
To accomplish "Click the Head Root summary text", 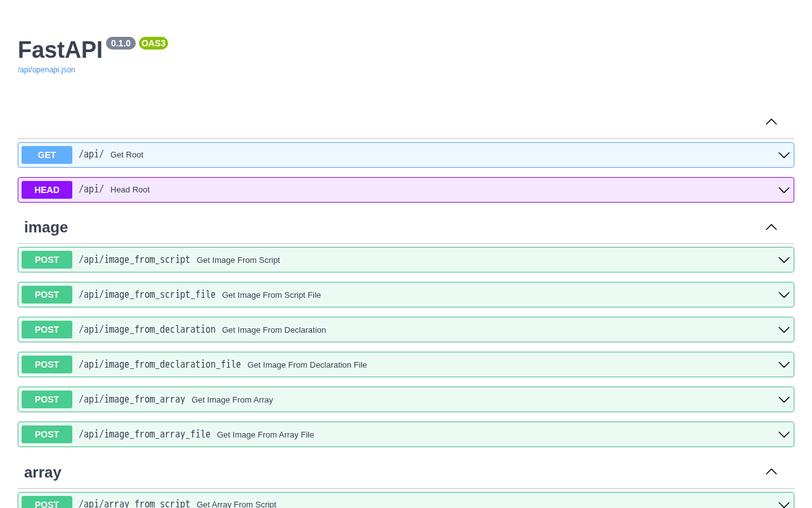I will pyautogui.click(x=130, y=190).
